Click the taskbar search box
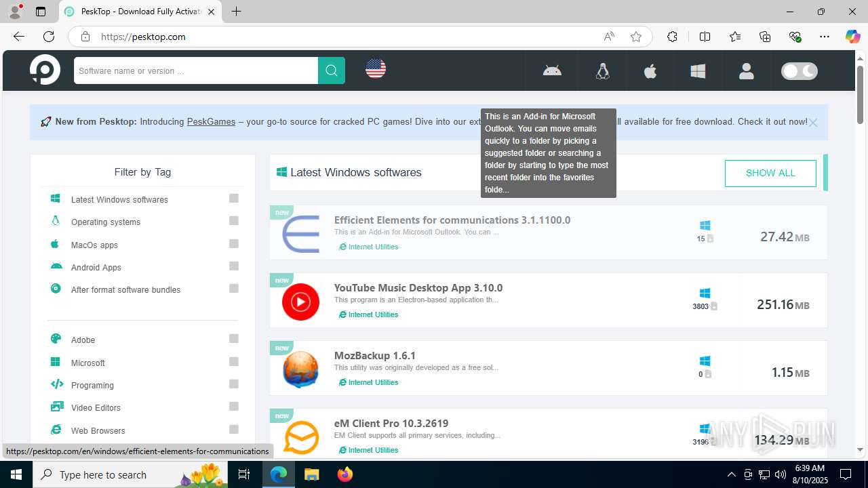The image size is (868, 488). point(131,474)
